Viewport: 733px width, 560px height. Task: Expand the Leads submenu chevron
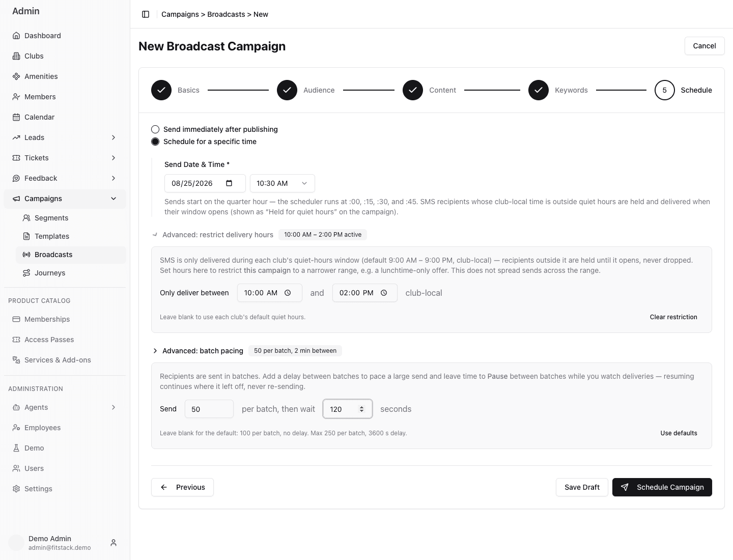(x=114, y=137)
